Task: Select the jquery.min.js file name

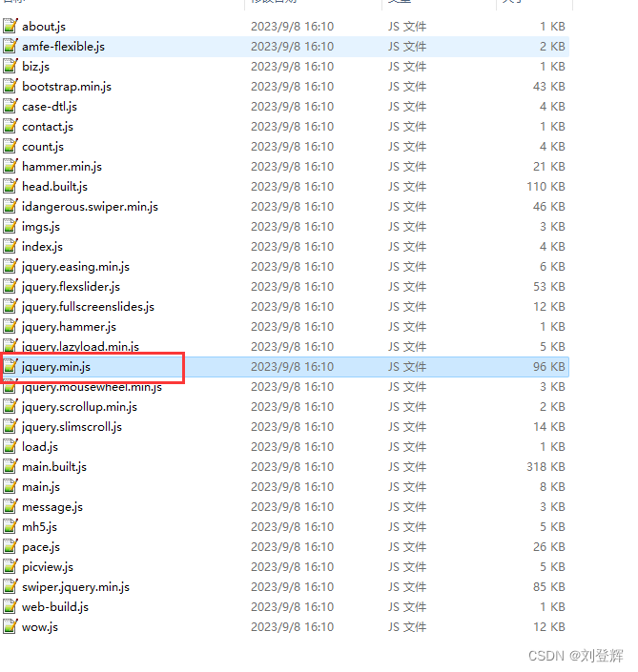Action: (56, 367)
